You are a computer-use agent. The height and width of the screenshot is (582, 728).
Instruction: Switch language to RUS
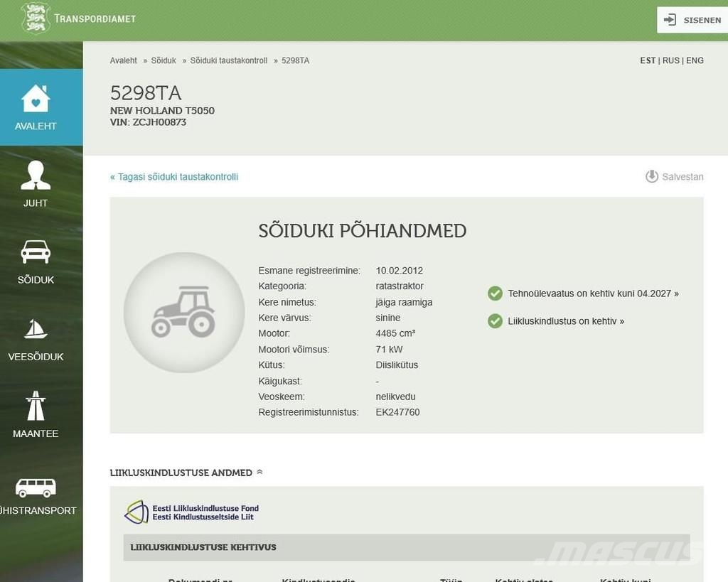(671, 61)
